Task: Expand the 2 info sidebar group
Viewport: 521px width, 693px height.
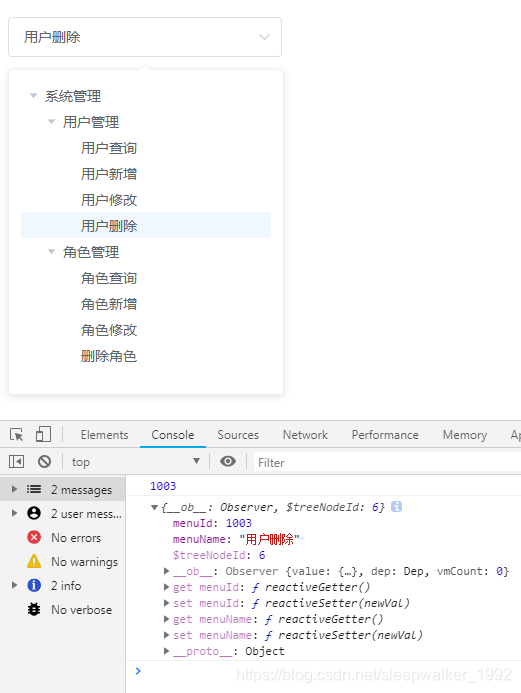Action: click(x=14, y=585)
